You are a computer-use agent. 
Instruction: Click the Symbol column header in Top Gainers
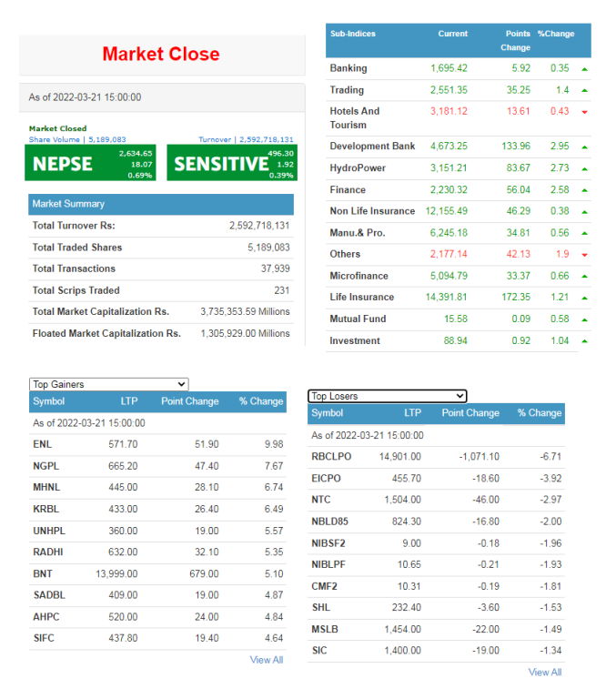(49, 401)
